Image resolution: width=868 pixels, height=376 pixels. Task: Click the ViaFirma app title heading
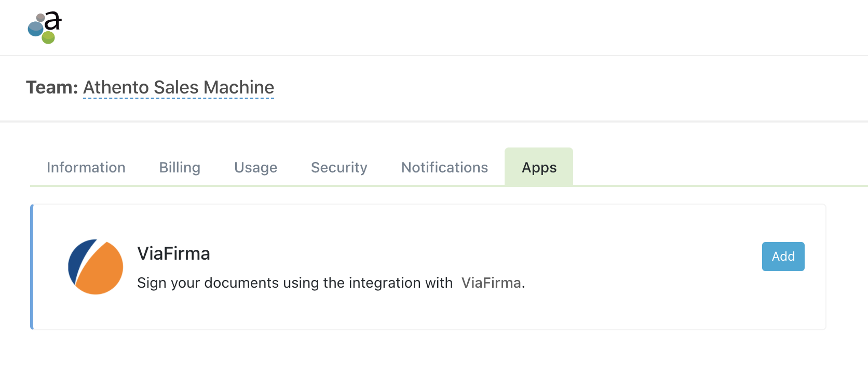[173, 253]
